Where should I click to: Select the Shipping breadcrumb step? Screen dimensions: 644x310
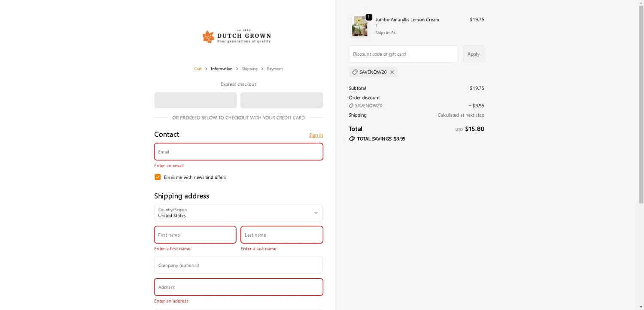coord(249,69)
